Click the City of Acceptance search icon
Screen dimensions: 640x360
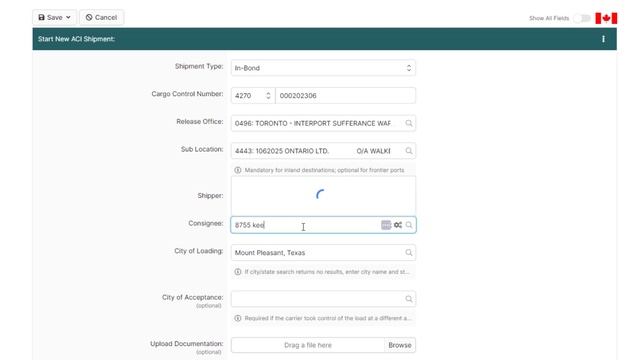click(409, 299)
